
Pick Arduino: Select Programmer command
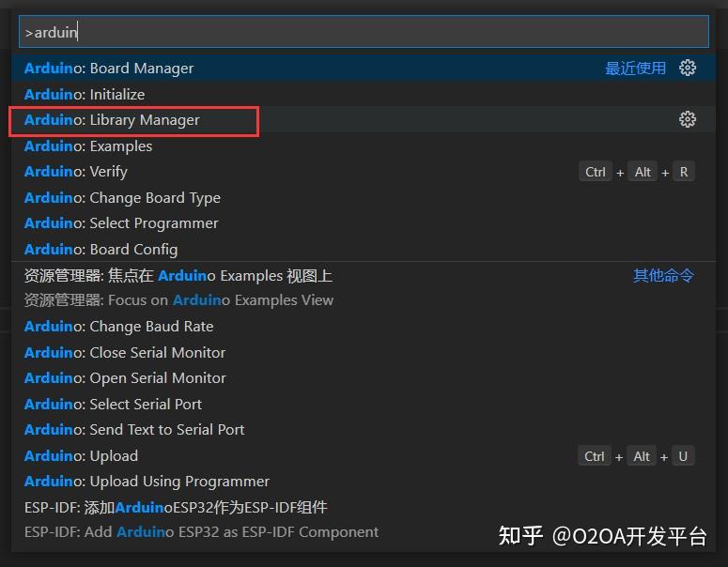364,223
